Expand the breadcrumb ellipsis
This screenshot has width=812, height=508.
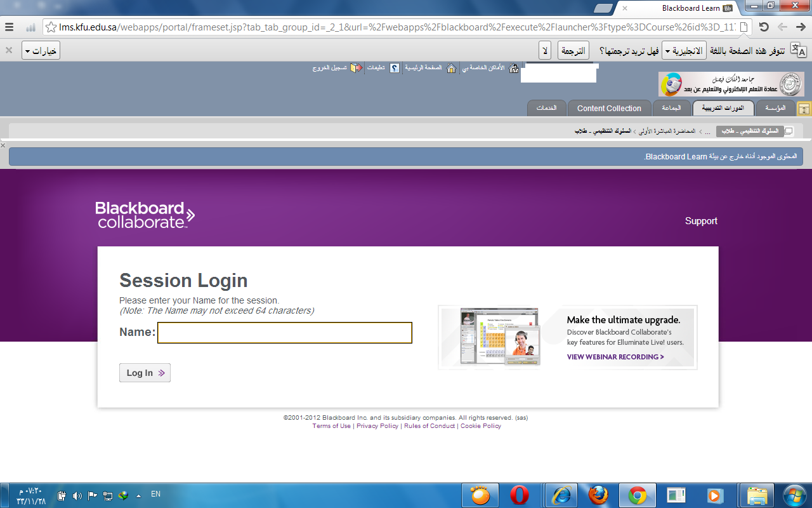point(707,131)
